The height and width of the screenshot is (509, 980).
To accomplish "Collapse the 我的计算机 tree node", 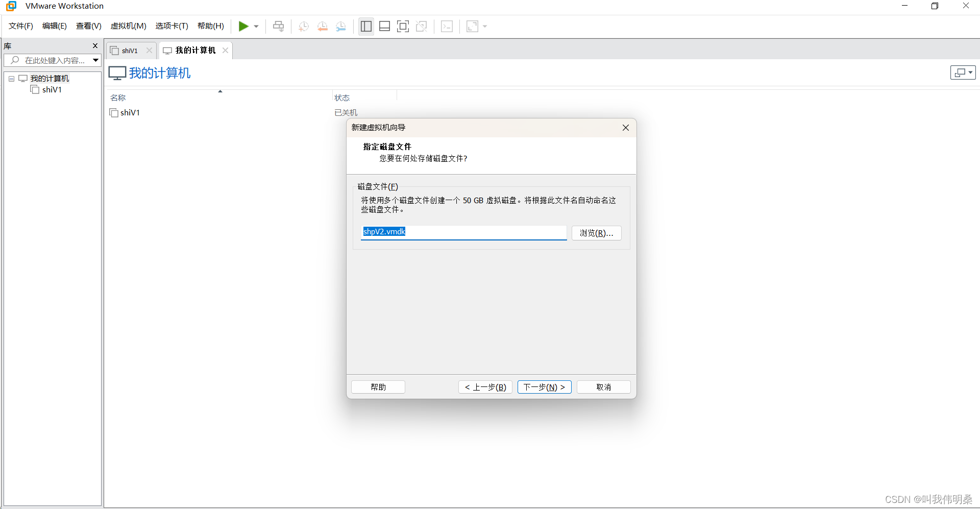I will pos(11,79).
